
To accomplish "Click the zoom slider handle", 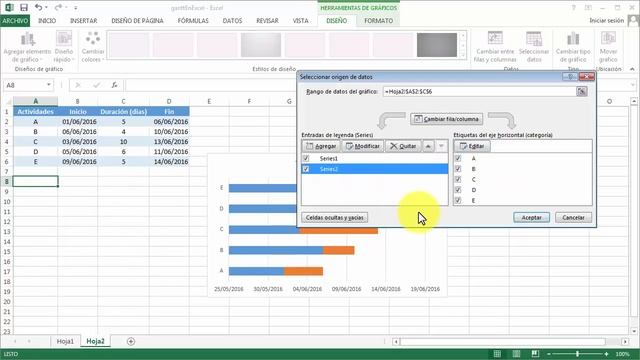I will [577, 354].
